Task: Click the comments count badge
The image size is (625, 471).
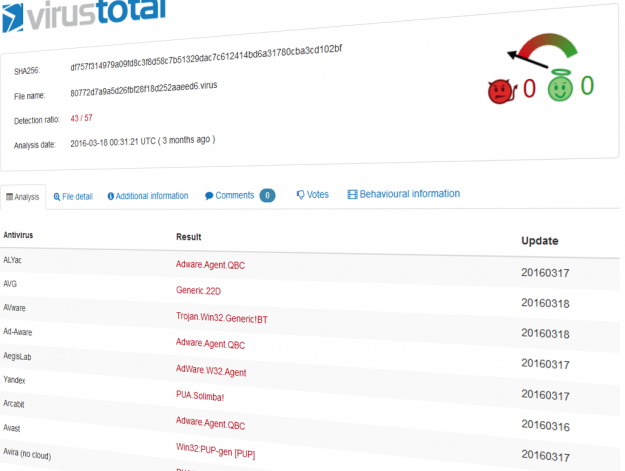Action: (x=267, y=195)
